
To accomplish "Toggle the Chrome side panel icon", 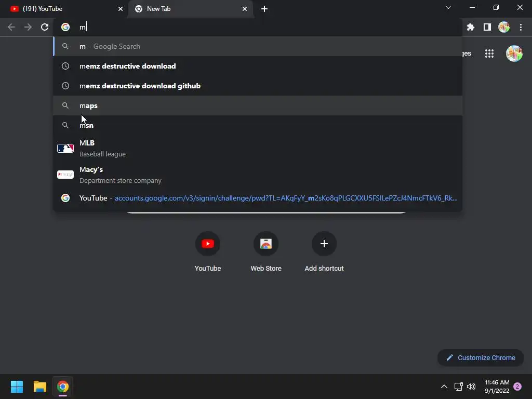I will 487,27.
